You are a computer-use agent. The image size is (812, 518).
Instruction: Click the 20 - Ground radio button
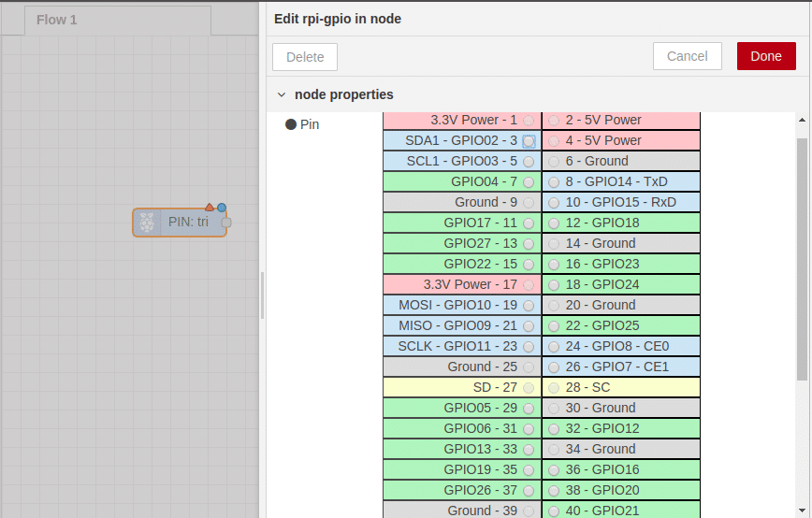[554, 306]
